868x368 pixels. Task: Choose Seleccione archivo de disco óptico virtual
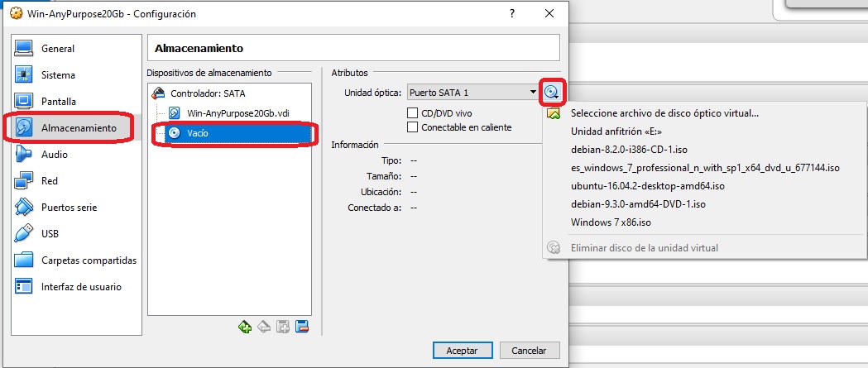point(664,113)
